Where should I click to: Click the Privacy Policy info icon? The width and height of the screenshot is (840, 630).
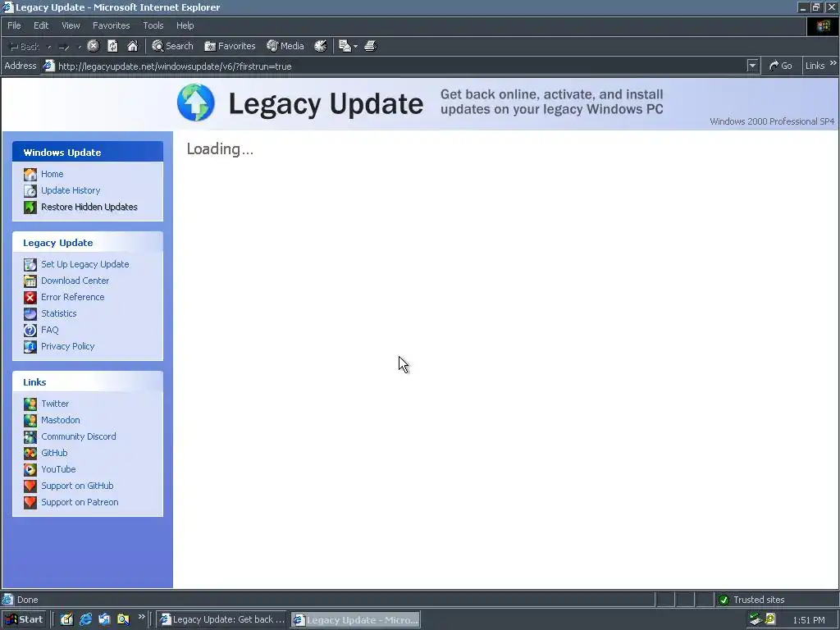pos(30,347)
